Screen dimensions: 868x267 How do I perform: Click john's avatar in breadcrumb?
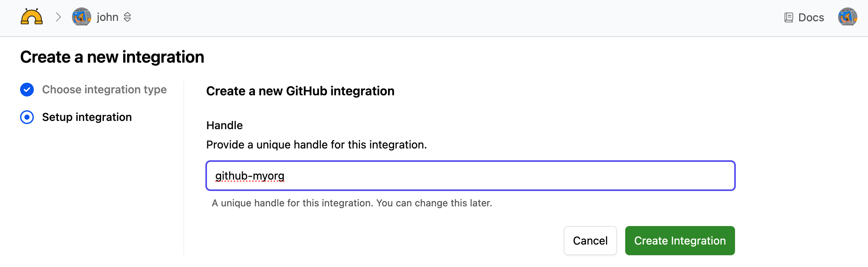coord(81,17)
